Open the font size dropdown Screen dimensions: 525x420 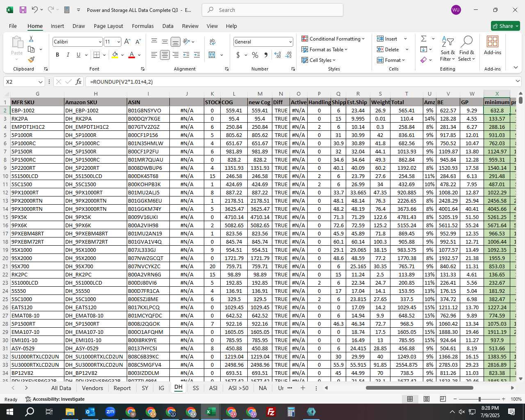pos(119,42)
